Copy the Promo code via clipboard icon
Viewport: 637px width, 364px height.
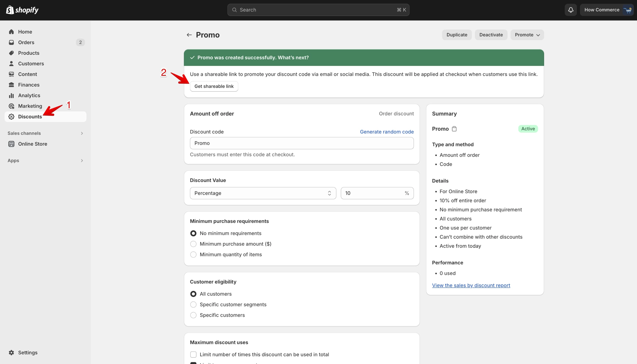coord(454,129)
